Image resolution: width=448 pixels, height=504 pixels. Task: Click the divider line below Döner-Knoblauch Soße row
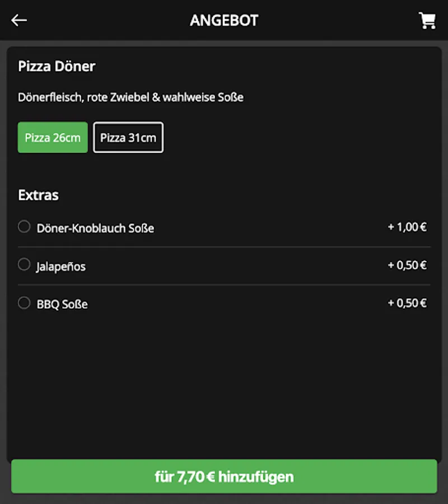(x=224, y=246)
